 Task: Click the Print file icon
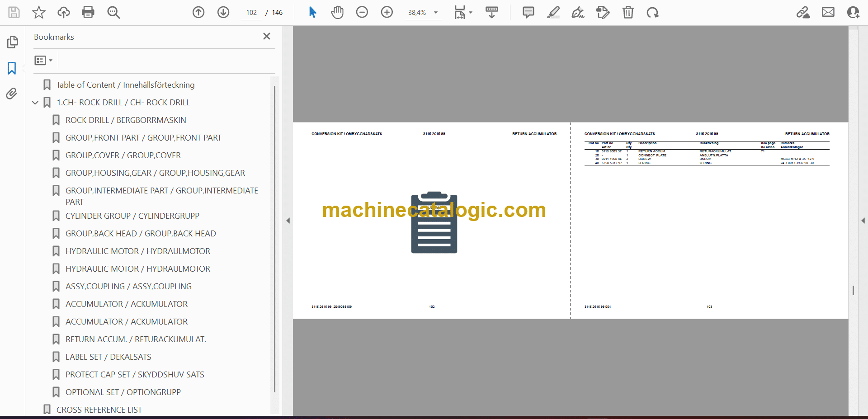pyautogui.click(x=88, y=12)
